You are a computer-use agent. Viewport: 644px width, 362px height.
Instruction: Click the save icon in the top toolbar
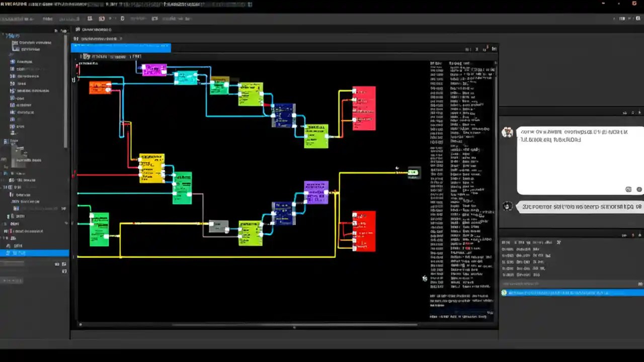[x=90, y=19]
